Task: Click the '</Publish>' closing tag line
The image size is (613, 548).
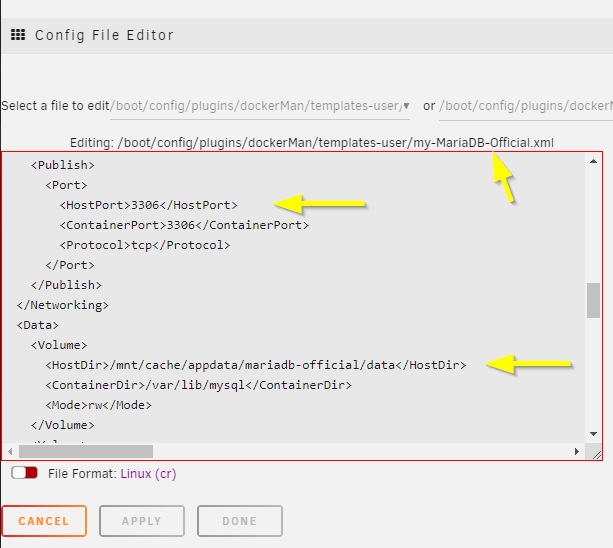Action: click(x=66, y=285)
